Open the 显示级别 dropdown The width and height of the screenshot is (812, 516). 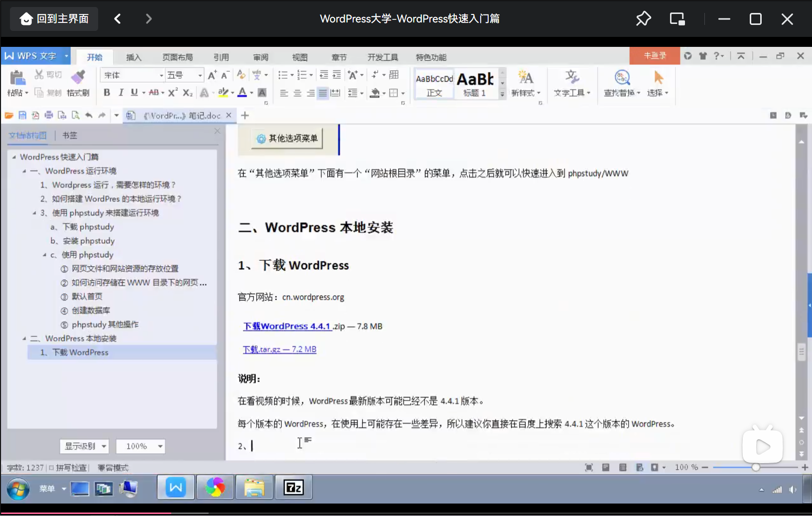tap(84, 446)
